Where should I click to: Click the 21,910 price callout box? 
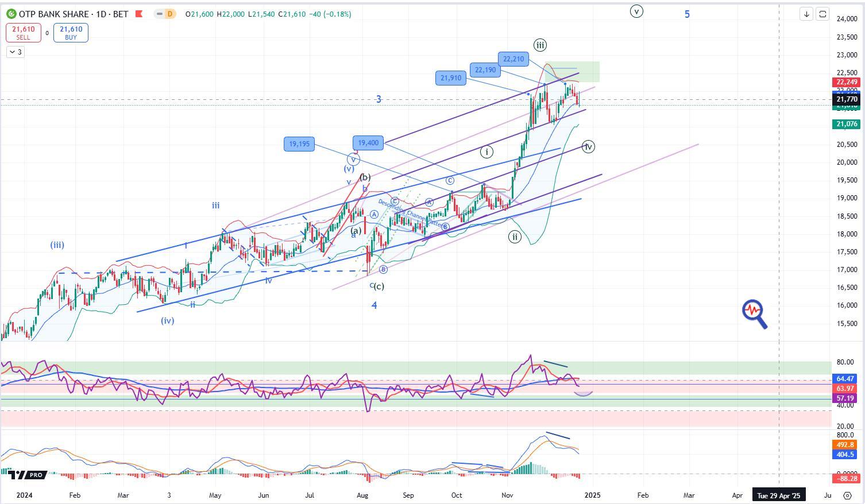point(451,78)
